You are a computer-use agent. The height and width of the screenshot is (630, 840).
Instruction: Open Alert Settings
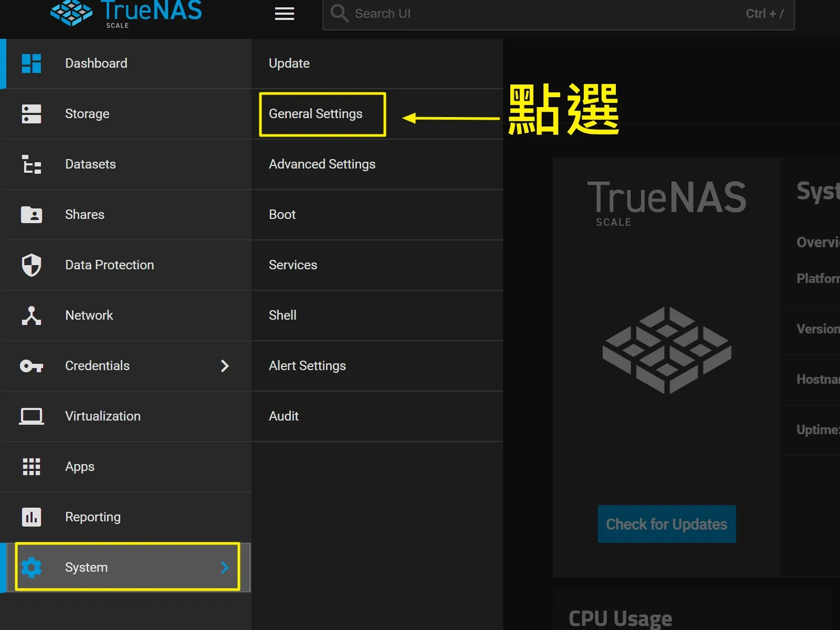377,366
